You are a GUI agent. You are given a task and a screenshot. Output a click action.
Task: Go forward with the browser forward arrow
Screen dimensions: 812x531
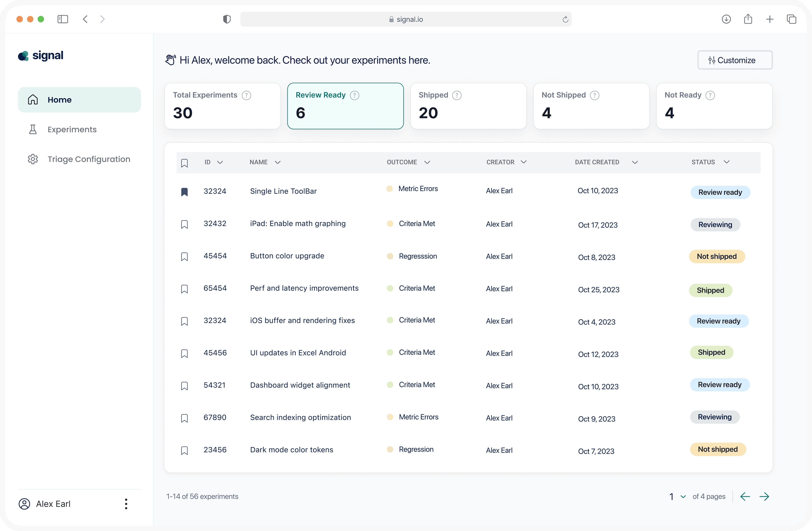click(x=102, y=19)
